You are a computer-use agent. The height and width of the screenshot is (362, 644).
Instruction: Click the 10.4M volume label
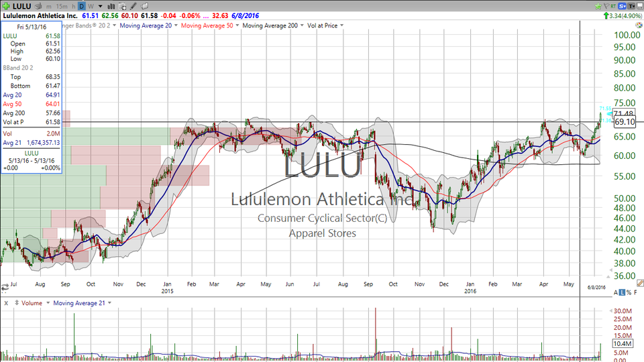coord(622,343)
